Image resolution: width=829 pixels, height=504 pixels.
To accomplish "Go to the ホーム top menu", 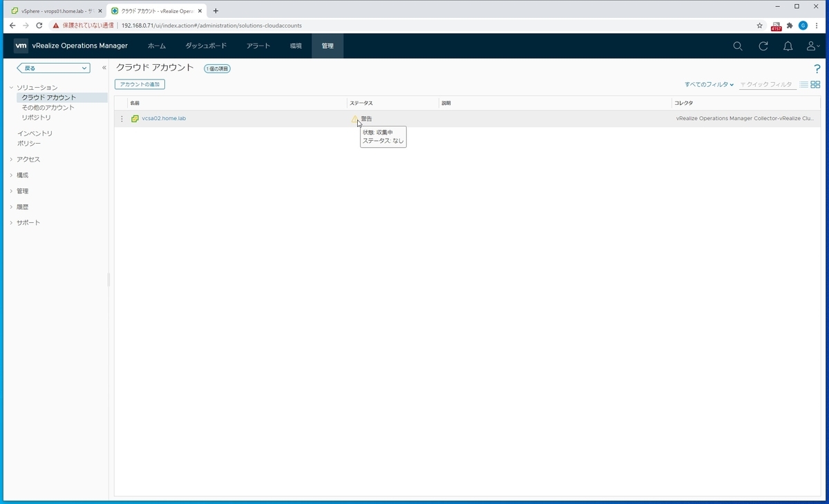I will pos(157,46).
